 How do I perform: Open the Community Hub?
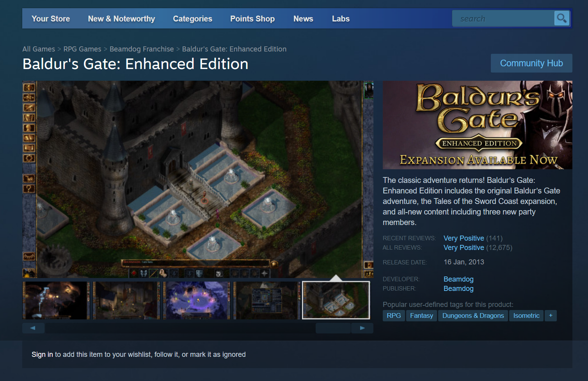(531, 63)
